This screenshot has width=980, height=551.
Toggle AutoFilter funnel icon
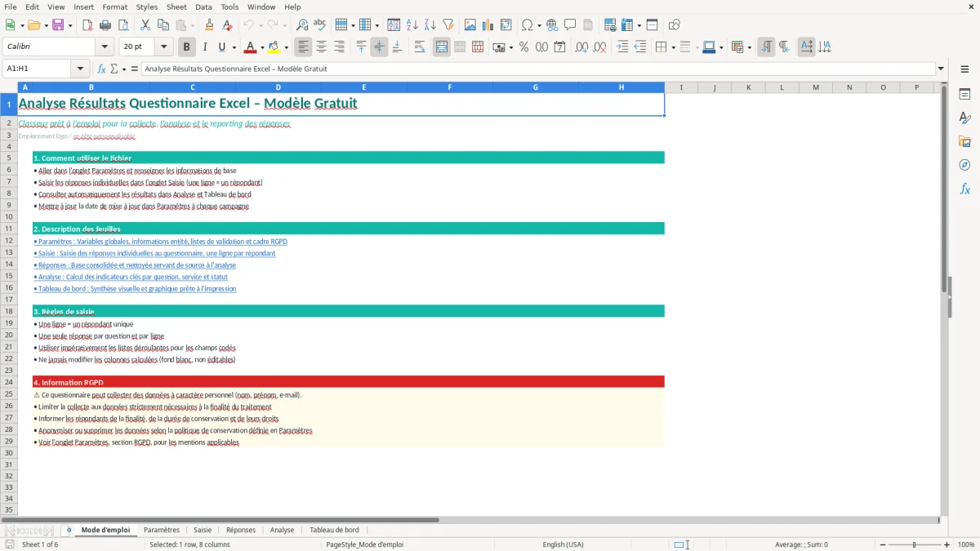pos(448,25)
